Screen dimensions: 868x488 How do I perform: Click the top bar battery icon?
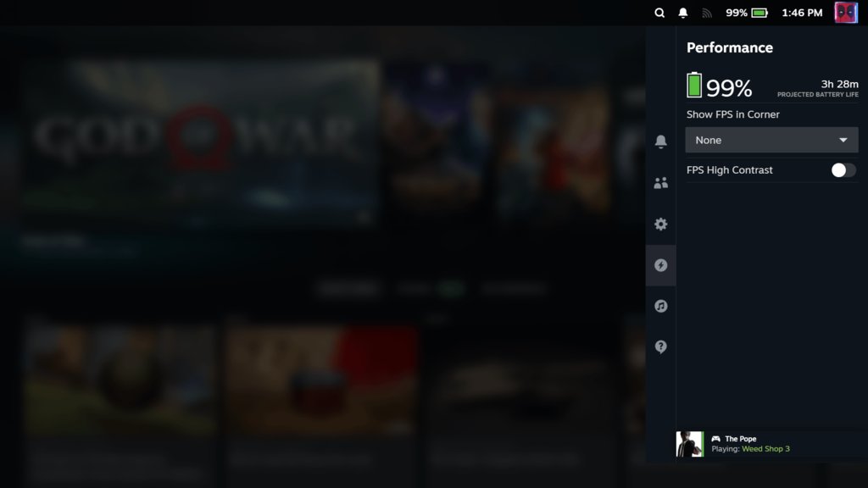[x=759, y=13]
